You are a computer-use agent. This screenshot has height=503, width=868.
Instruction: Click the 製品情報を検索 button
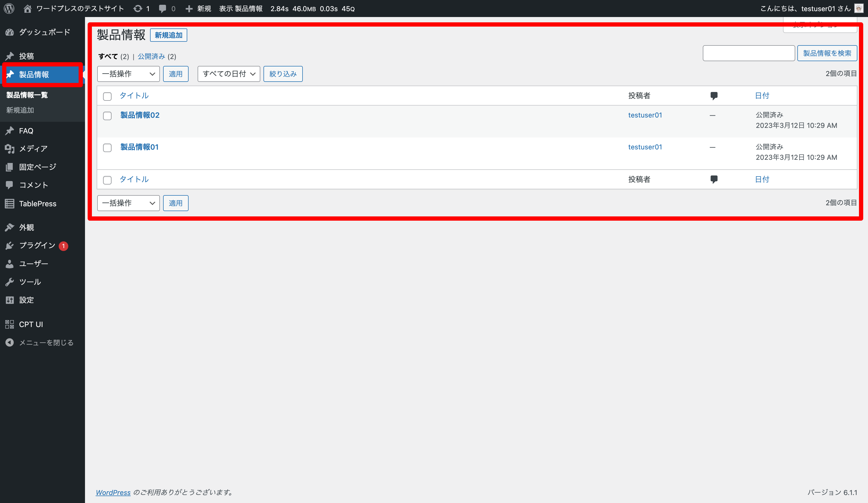pyautogui.click(x=827, y=53)
